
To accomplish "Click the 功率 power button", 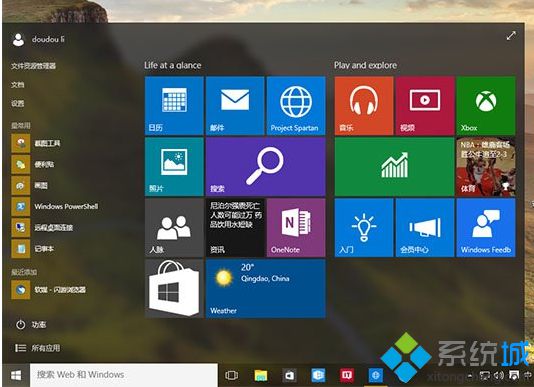I will pos(31,325).
